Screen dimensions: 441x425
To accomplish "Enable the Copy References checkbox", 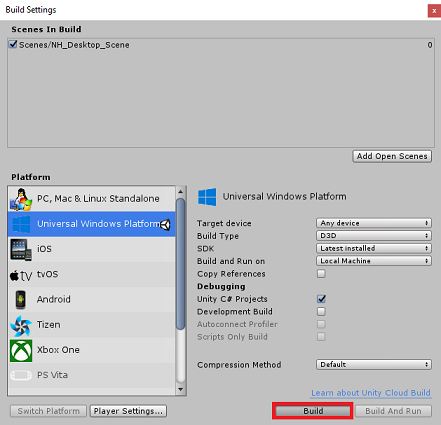I will click(321, 274).
